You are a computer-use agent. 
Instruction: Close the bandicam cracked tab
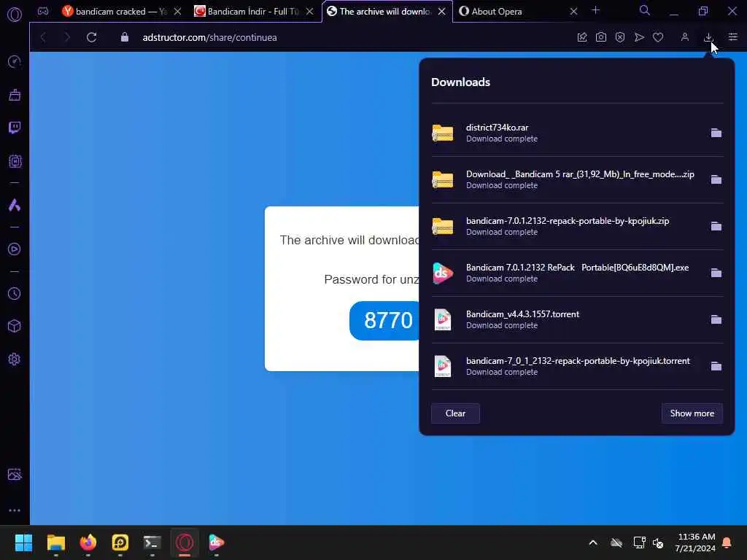(177, 12)
